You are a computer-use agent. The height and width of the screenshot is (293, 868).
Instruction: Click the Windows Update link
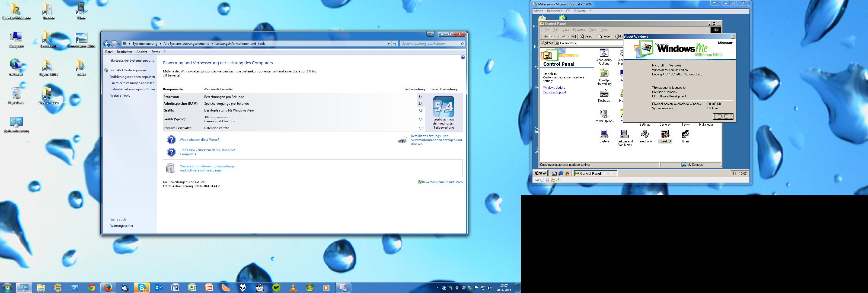point(554,88)
